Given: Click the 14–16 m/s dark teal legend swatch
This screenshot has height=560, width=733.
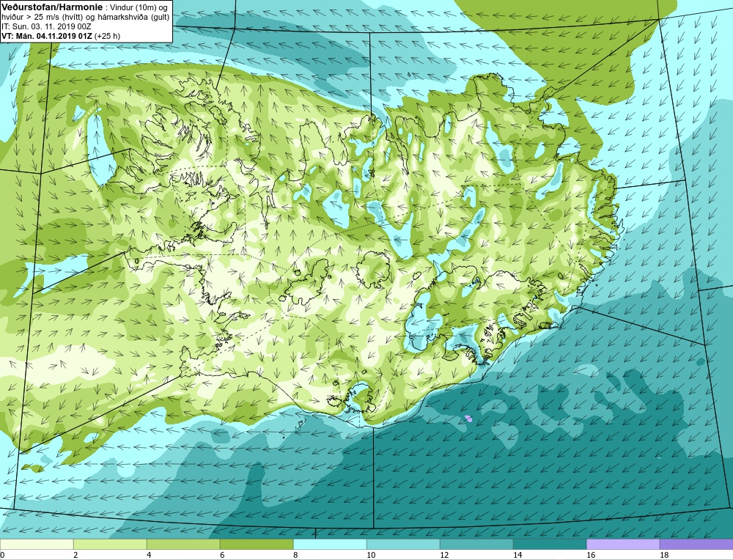Looking at the screenshot, I should point(550,544).
